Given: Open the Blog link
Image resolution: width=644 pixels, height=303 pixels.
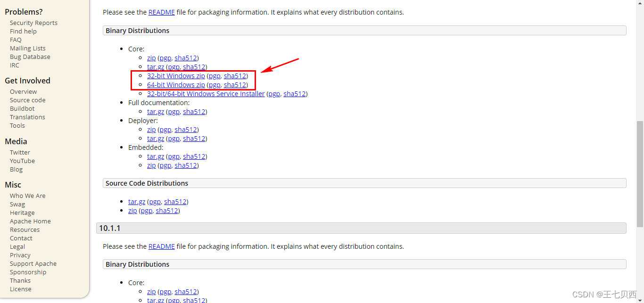Looking at the screenshot, I should pos(16,169).
